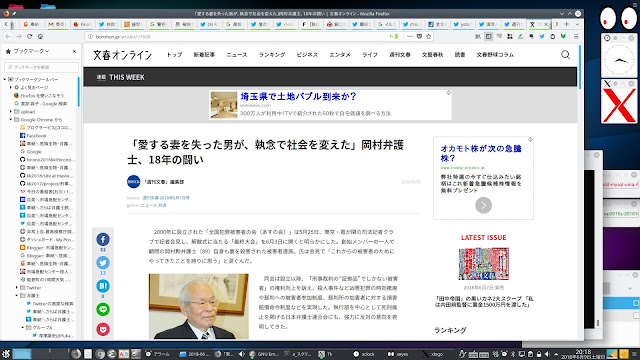
Task: Go to the Firefox home page
Action: pos(40,36)
